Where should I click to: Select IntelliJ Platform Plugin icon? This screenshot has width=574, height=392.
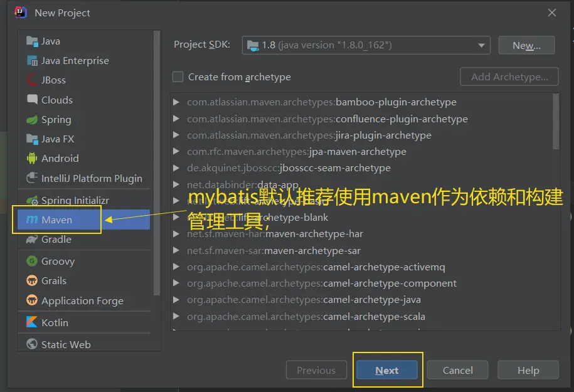pyautogui.click(x=32, y=178)
